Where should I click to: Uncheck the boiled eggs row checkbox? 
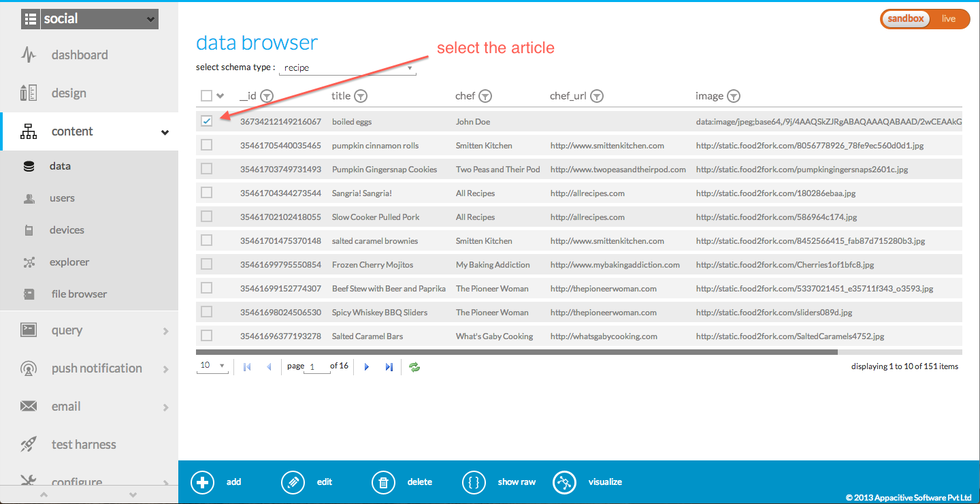(207, 121)
